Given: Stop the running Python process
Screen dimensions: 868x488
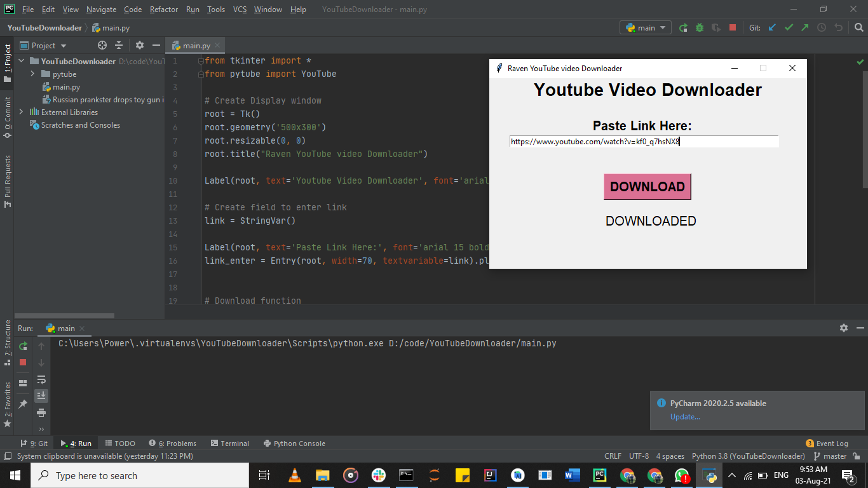Looking at the screenshot, I should [24, 362].
